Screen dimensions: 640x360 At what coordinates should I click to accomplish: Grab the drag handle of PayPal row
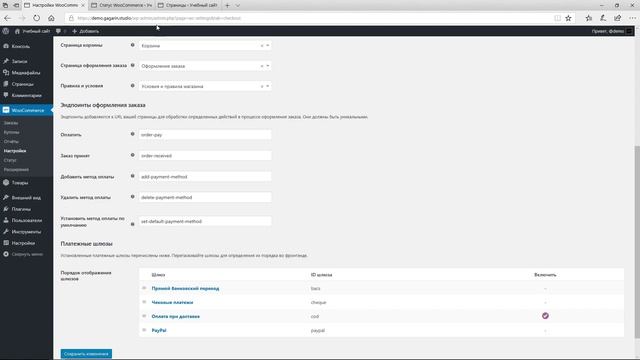coord(144,330)
